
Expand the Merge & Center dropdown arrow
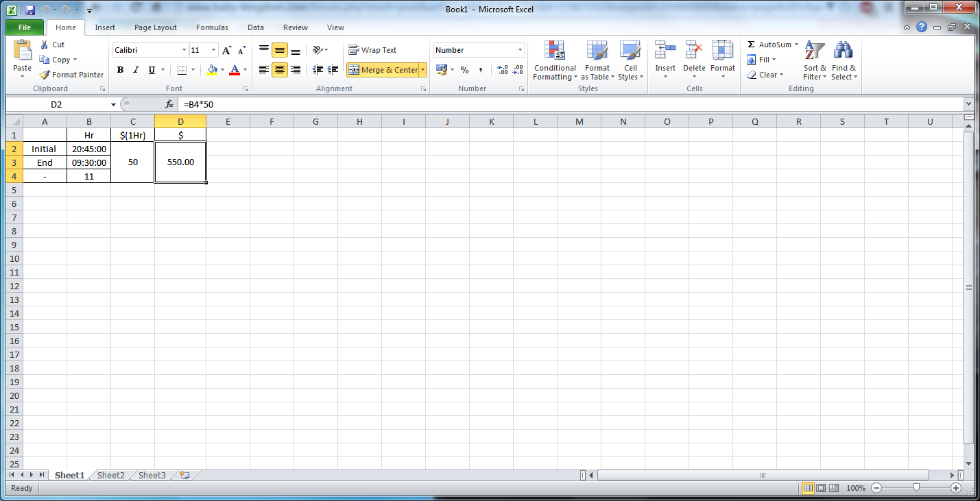click(x=422, y=70)
